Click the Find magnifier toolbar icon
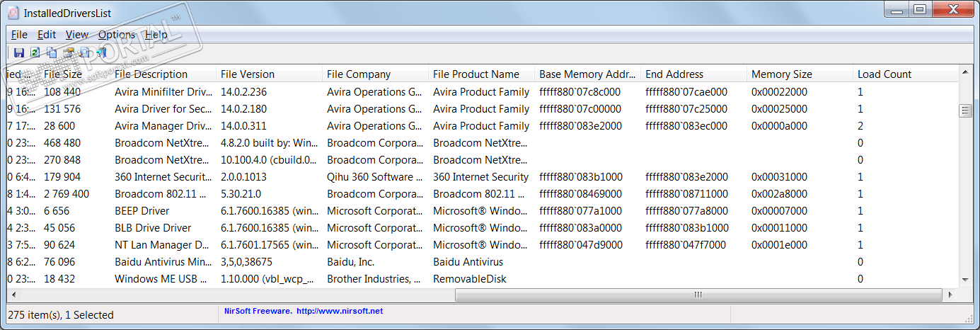The width and height of the screenshot is (980, 330). tap(85, 52)
